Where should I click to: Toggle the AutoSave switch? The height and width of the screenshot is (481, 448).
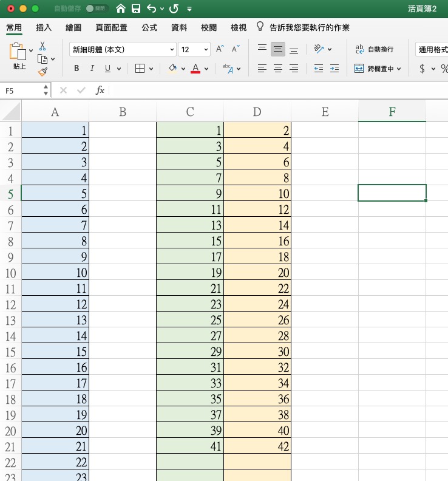[97, 9]
